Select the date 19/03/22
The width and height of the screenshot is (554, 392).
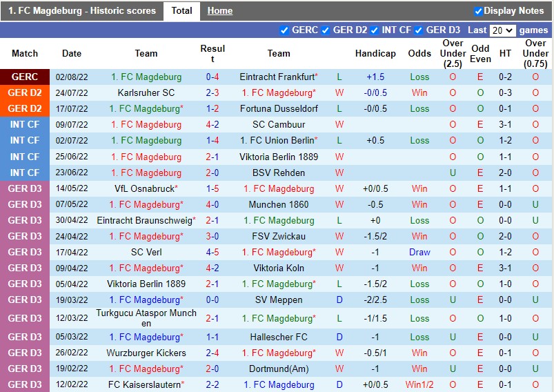click(x=72, y=300)
